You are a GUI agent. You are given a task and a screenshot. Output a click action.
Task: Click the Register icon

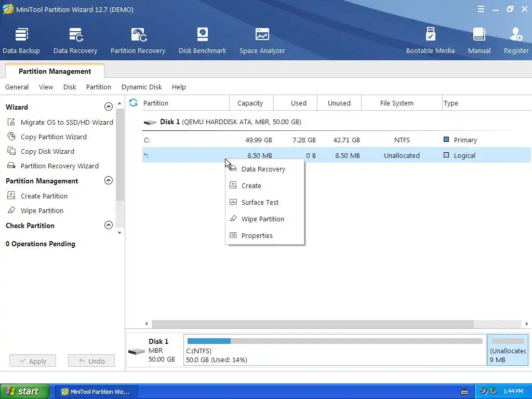click(516, 41)
